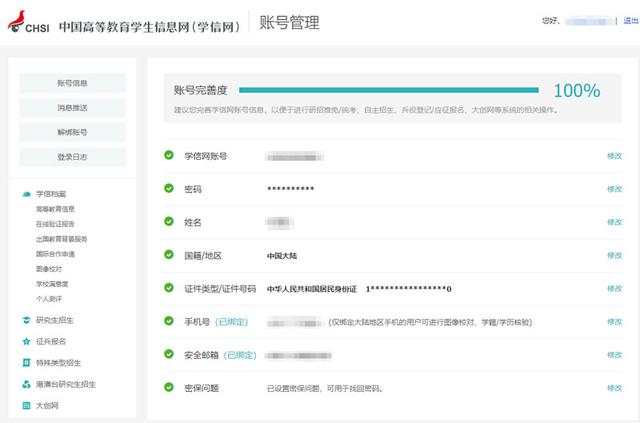Click the 特殊类型招生 sidebar icon

point(27,363)
